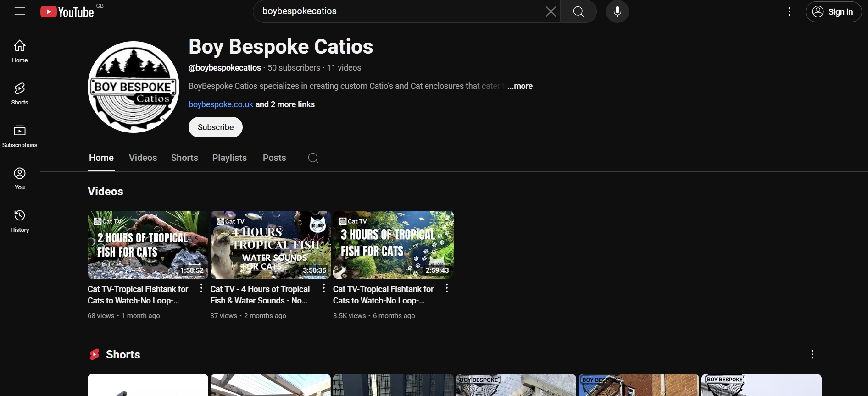Image resolution: width=868 pixels, height=396 pixels.
Task: Click the '37 views' text
Action: [x=224, y=316]
